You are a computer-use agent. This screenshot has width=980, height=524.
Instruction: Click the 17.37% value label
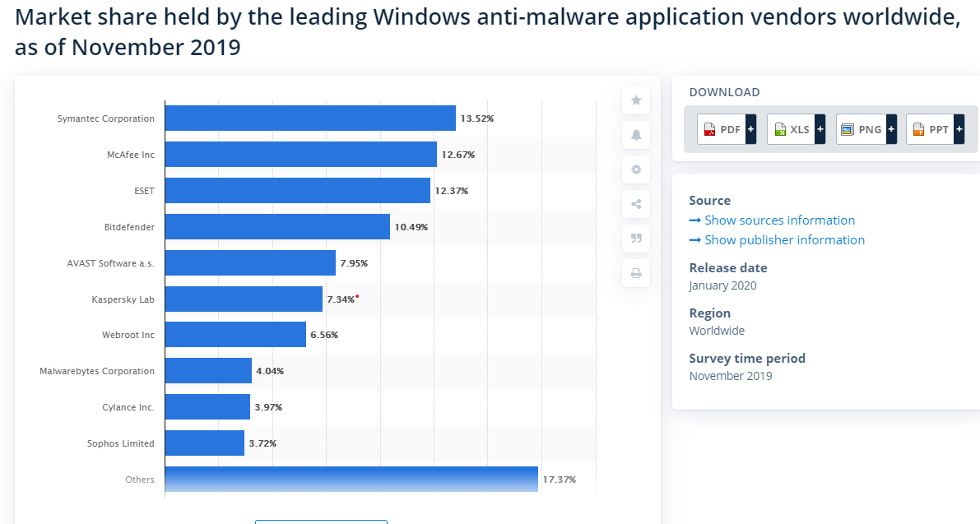tap(560, 480)
